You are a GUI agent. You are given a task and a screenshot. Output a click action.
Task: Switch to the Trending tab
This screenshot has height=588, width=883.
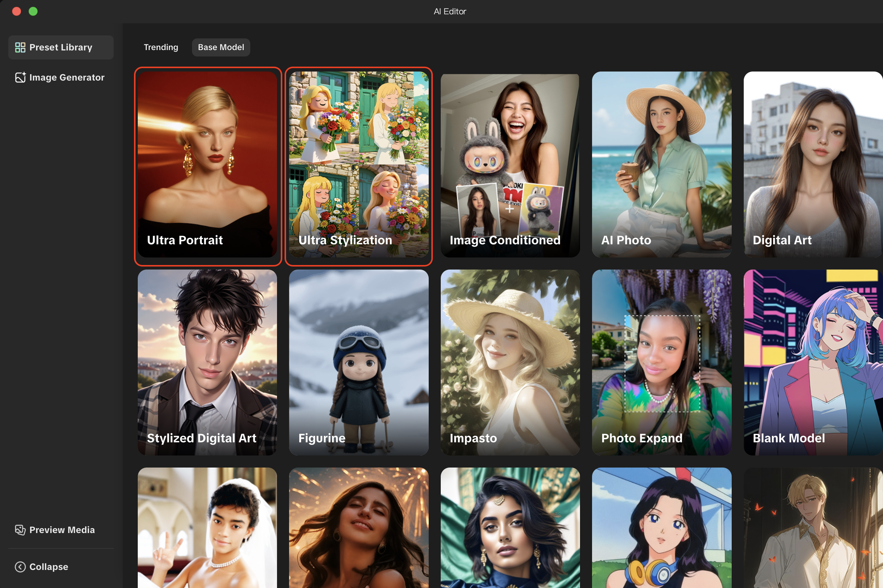coord(161,47)
